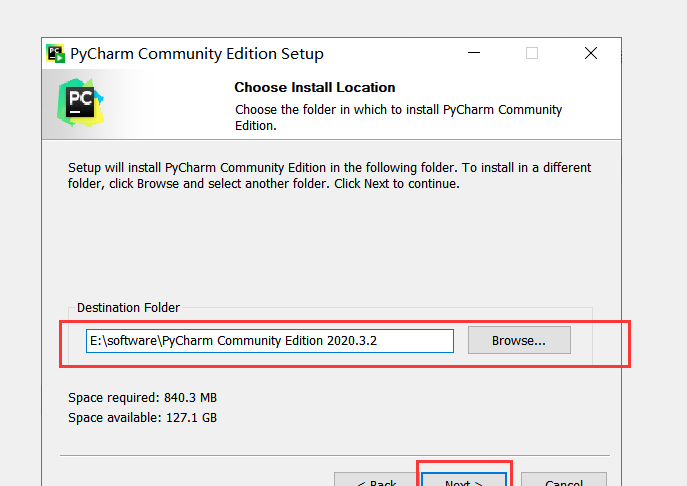Image resolution: width=687 pixels, height=486 pixels.
Task: Click the "Choose the folder in which" subtitle
Action: pos(398,117)
